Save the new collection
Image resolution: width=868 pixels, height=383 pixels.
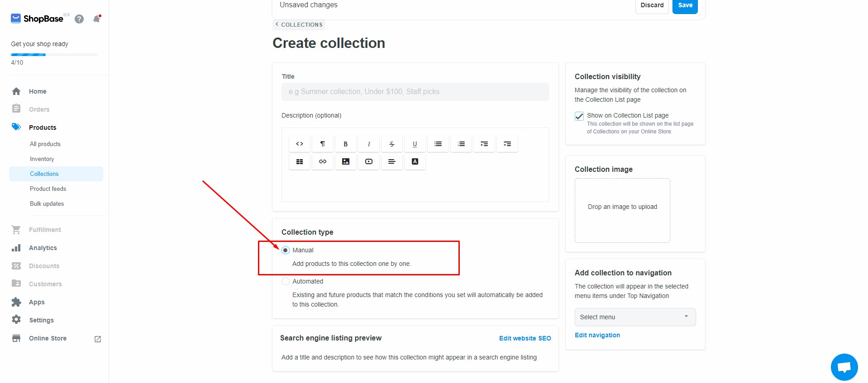pos(685,5)
